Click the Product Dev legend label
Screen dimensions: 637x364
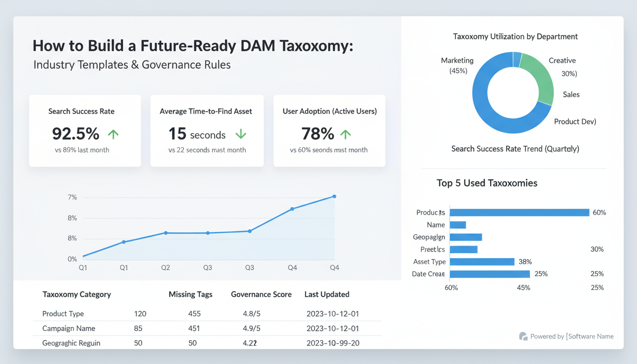point(575,121)
